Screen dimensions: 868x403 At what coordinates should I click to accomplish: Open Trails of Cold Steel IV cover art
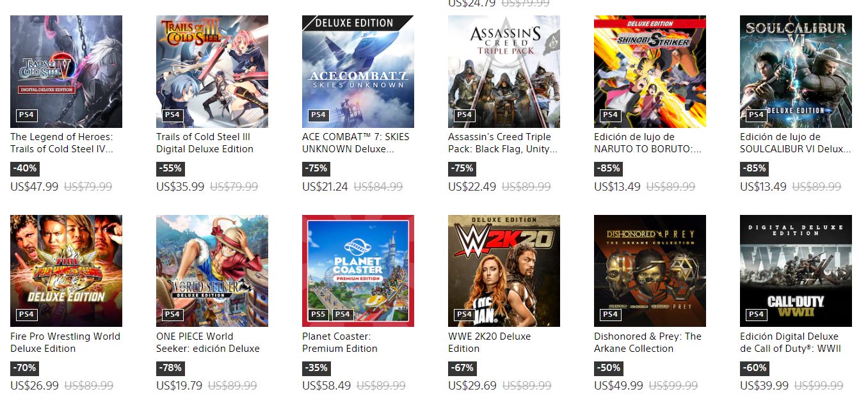pos(66,72)
